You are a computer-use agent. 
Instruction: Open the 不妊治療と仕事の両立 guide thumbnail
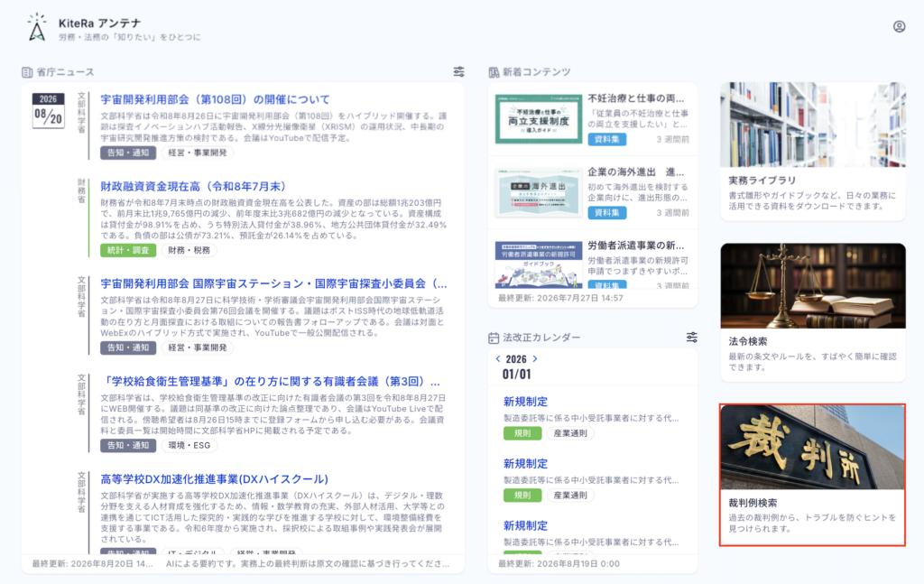point(539,119)
